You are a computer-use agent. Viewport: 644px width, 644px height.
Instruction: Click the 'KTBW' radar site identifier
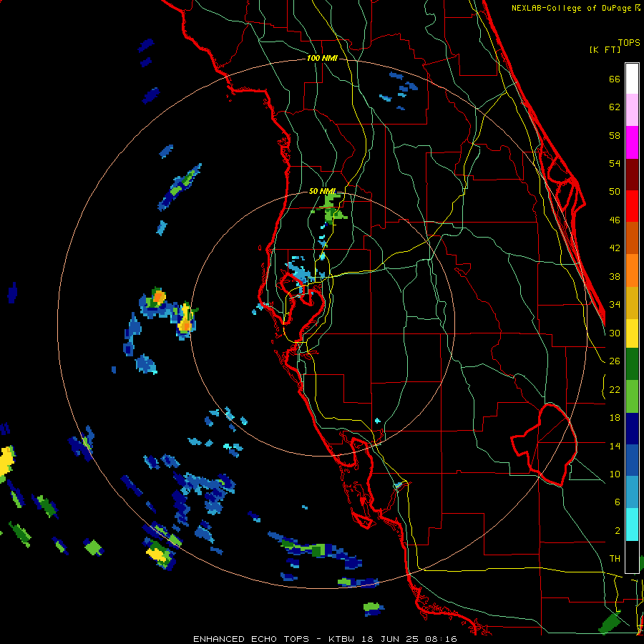pyautogui.click(x=342, y=639)
